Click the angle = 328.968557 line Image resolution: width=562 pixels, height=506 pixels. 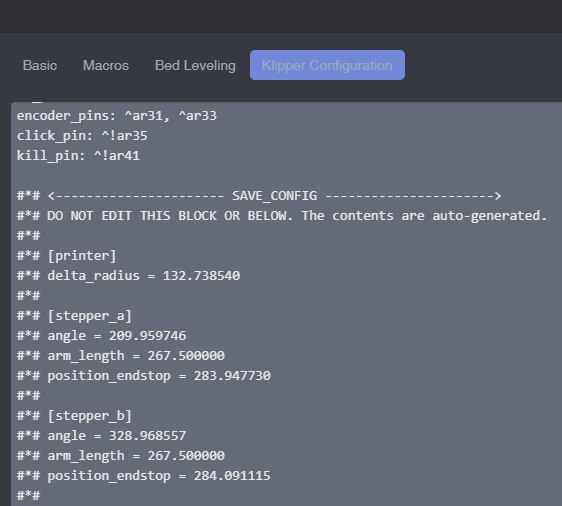pos(101,436)
